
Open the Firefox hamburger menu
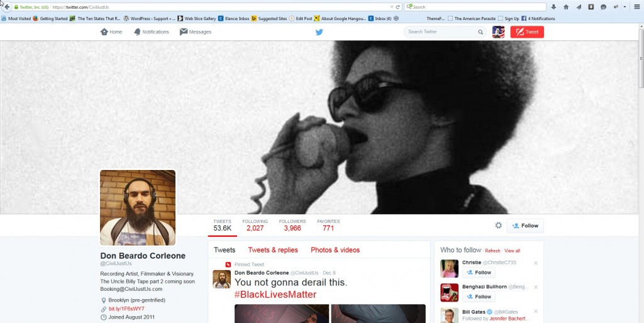click(x=636, y=7)
